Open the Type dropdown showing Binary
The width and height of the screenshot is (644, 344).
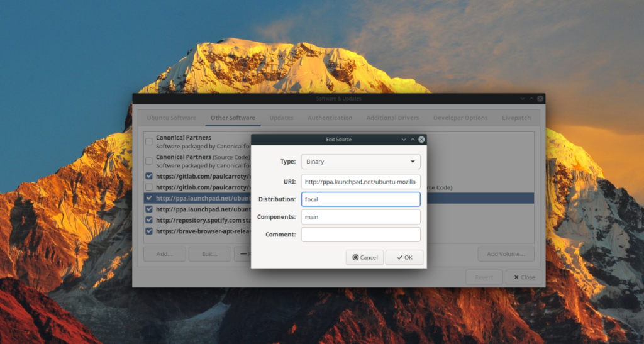point(360,162)
